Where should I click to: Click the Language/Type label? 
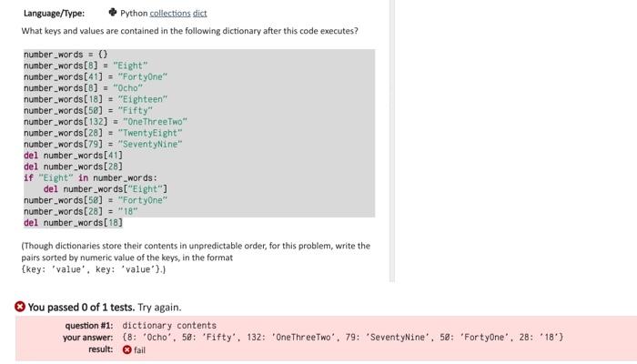(54, 14)
